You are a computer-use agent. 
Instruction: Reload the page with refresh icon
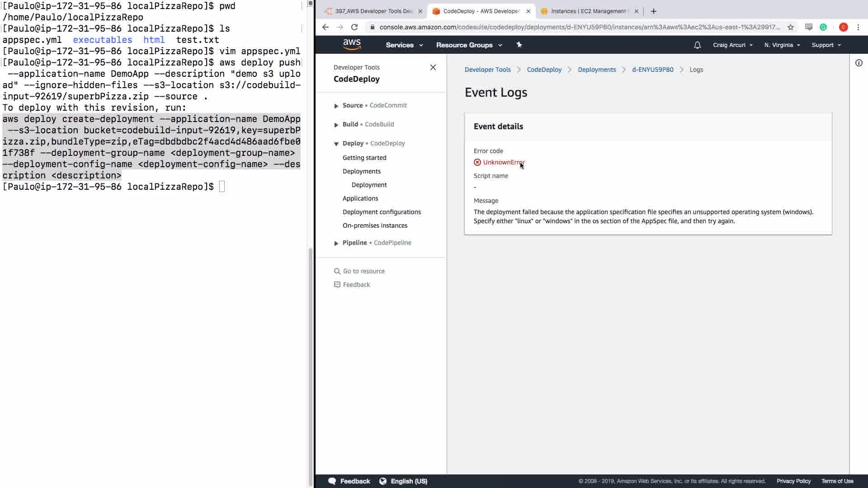coord(354,27)
